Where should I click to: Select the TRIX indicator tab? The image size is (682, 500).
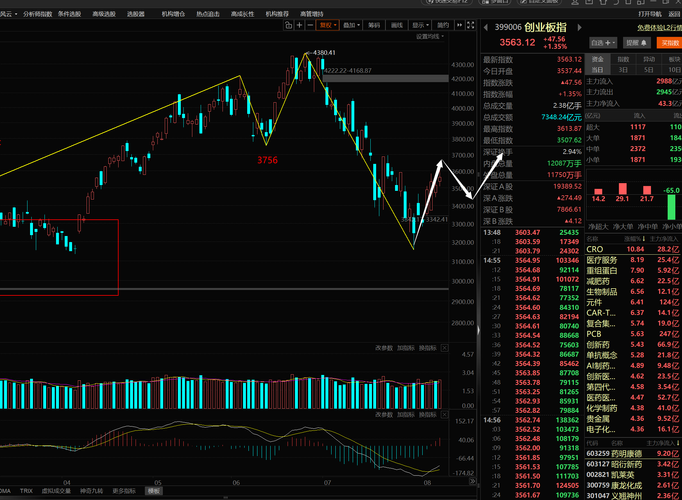point(26,491)
